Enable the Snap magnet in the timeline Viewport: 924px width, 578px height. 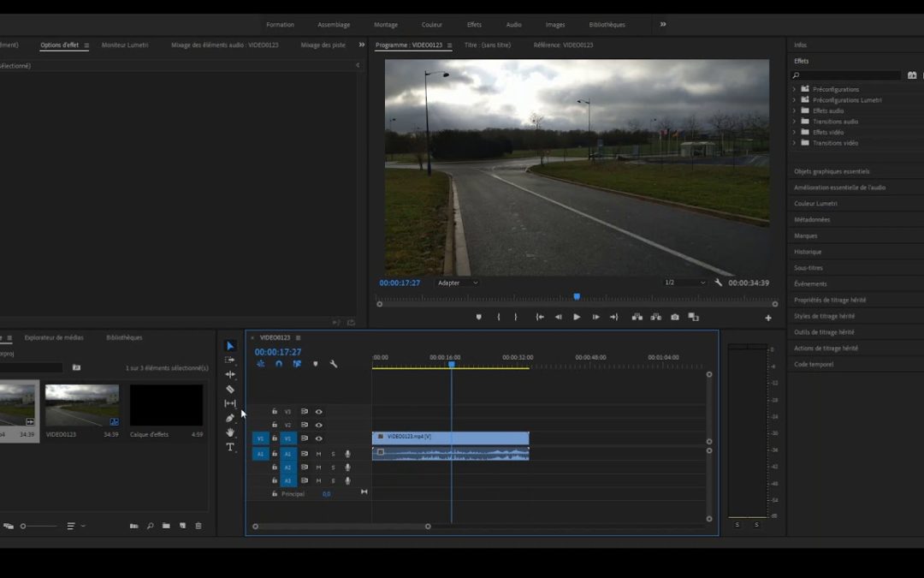pos(278,364)
